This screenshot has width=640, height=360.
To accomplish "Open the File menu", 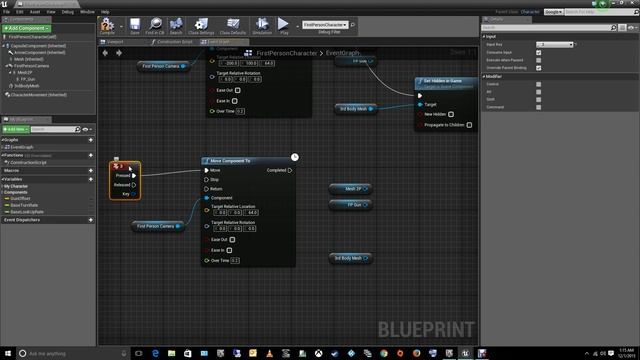I will pyautogui.click(x=7, y=12).
